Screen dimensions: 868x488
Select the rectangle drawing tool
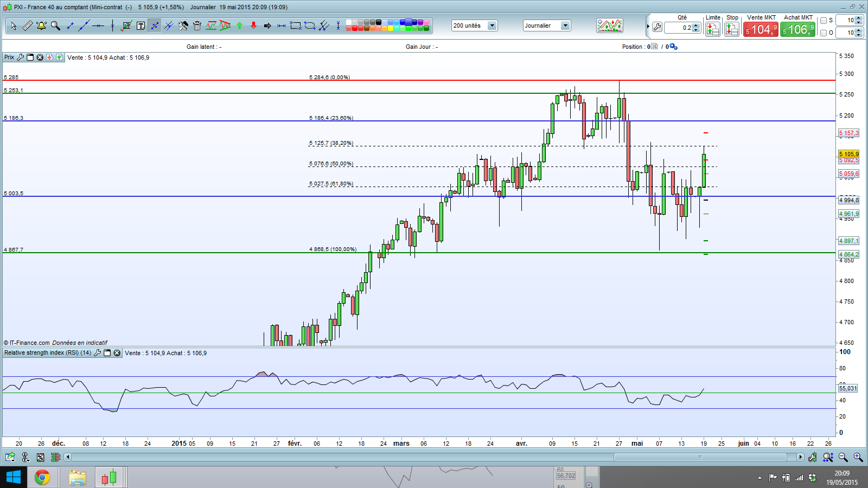[296, 25]
